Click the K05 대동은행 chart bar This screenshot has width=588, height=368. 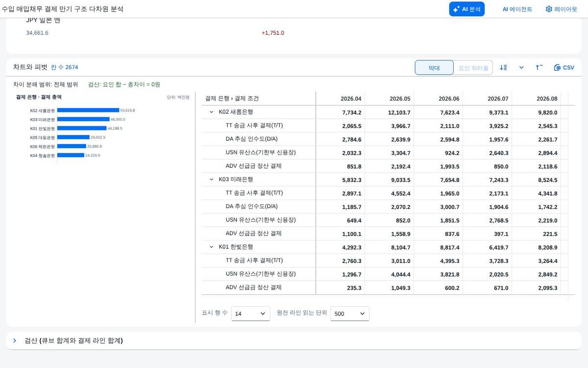(x=73, y=137)
